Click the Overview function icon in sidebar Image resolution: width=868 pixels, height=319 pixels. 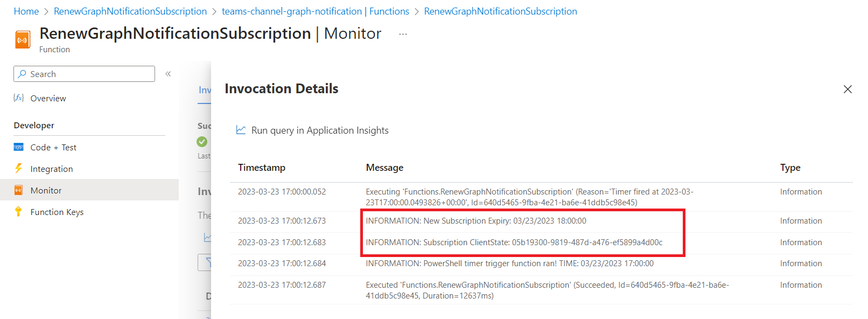click(x=19, y=98)
